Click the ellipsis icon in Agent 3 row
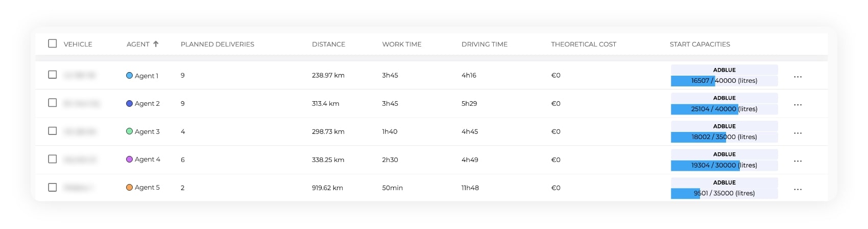The height and width of the screenshot is (229, 868). (x=798, y=133)
